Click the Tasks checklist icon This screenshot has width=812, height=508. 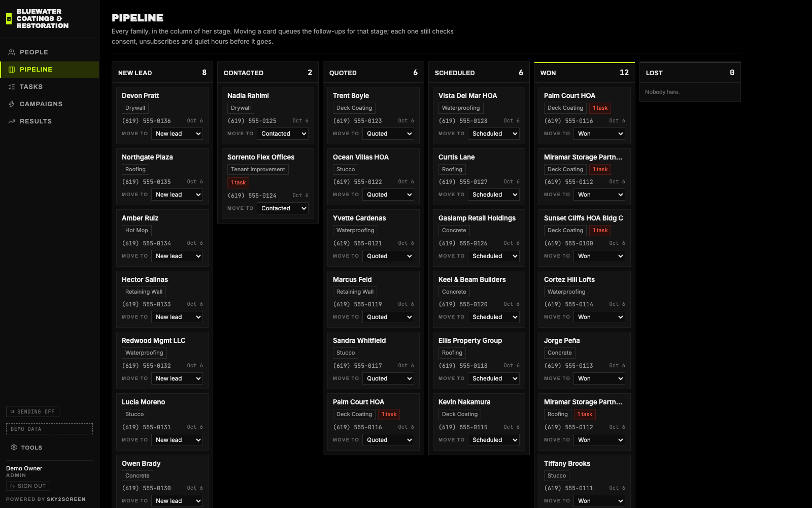[12, 87]
